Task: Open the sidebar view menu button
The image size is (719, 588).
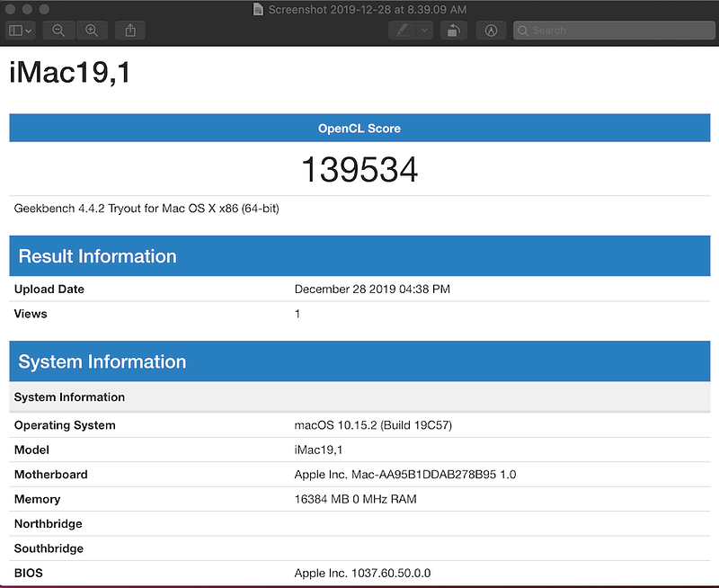Action: click(20, 31)
